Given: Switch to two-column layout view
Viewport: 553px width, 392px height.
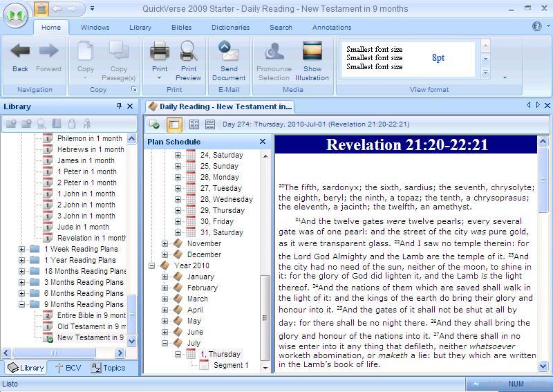Looking at the screenshot, I should [194, 124].
